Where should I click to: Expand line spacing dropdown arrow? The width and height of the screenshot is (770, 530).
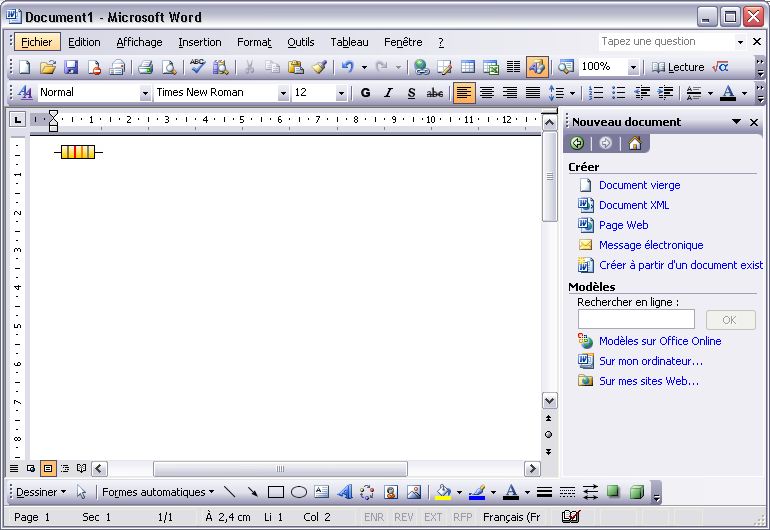pos(572,93)
